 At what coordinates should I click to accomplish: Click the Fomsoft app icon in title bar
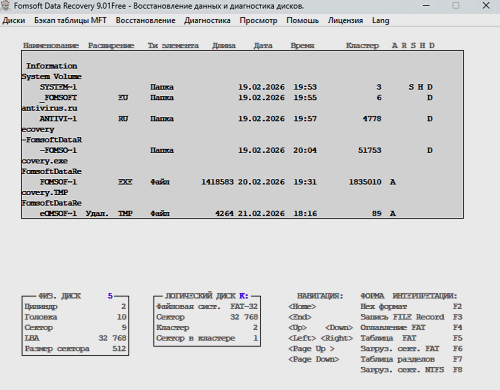(6, 6)
